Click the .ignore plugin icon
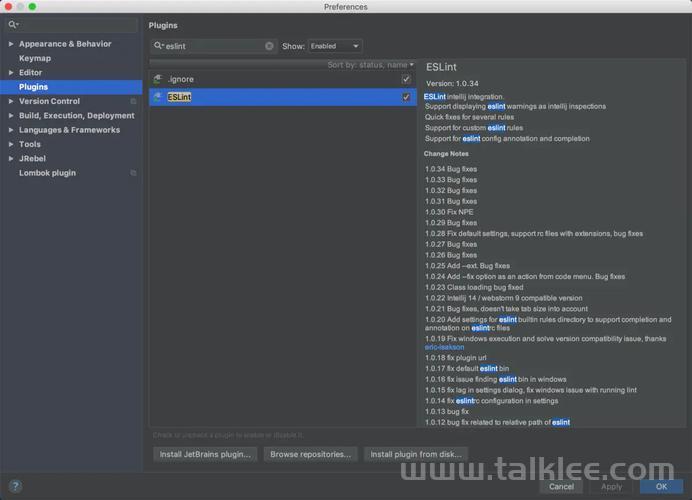 click(158, 79)
